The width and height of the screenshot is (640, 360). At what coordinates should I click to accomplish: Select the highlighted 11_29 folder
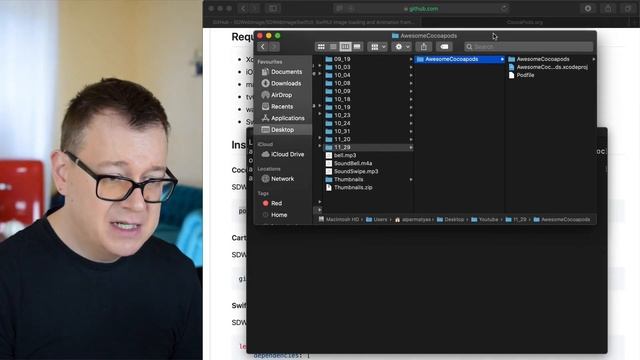[369, 147]
